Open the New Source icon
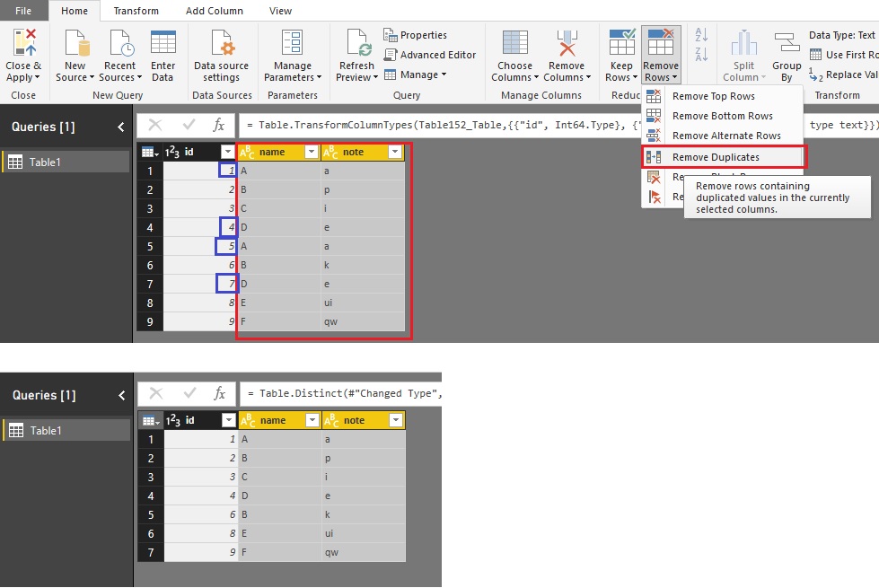This screenshot has width=879, height=588. (77, 43)
